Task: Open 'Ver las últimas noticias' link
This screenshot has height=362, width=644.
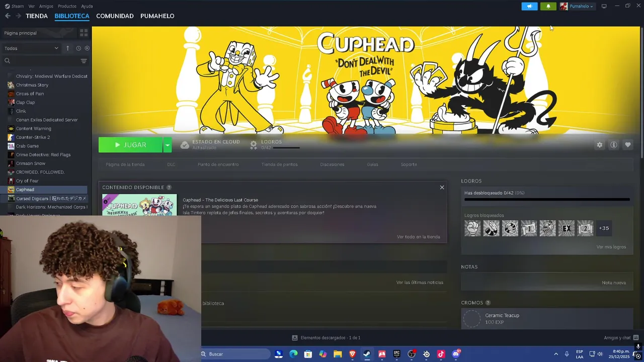Action: (420, 283)
